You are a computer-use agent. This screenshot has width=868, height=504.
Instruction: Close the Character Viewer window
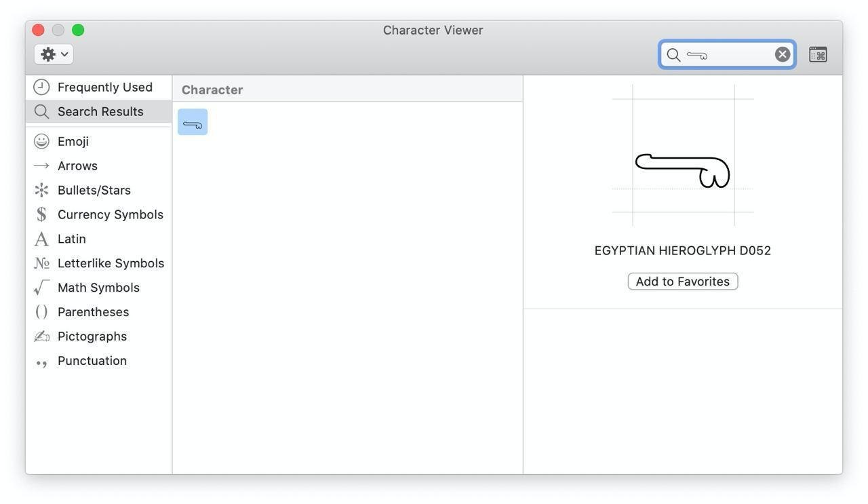pyautogui.click(x=39, y=30)
